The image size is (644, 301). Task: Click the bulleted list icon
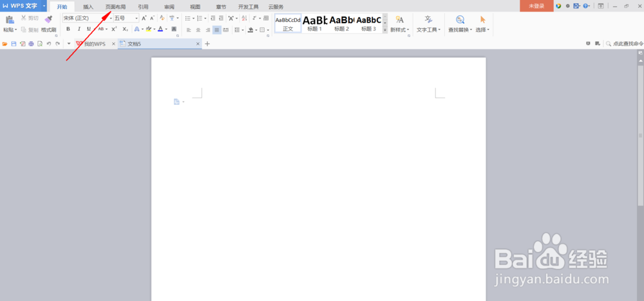[187, 18]
